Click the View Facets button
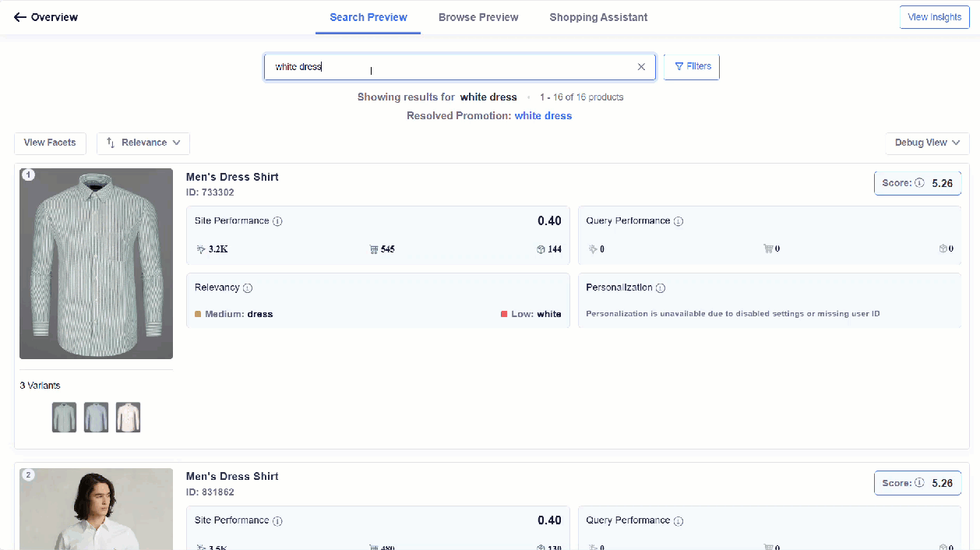This screenshot has width=980, height=550. (x=50, y=143)
